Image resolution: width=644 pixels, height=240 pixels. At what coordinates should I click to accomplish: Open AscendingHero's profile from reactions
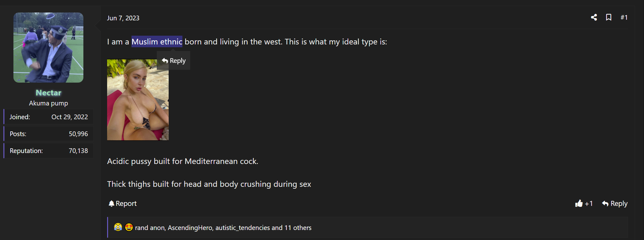(x=190, y=228)
